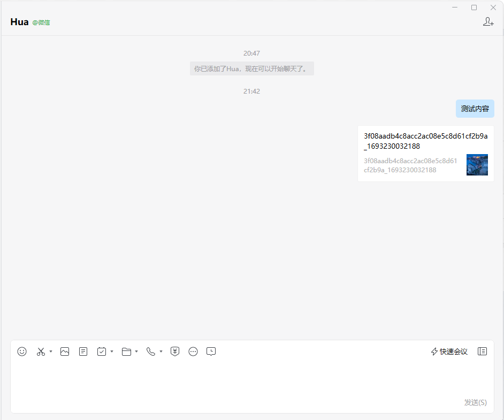
Task: Click the 20:47 timestamp
Action: click(x=251, y=54)
